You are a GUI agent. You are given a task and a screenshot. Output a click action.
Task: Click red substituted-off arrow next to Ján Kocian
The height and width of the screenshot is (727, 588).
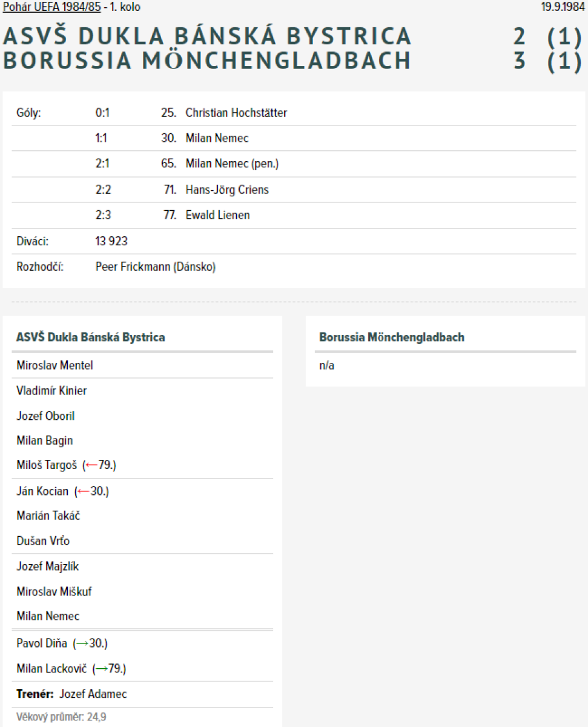coord(82,491)
